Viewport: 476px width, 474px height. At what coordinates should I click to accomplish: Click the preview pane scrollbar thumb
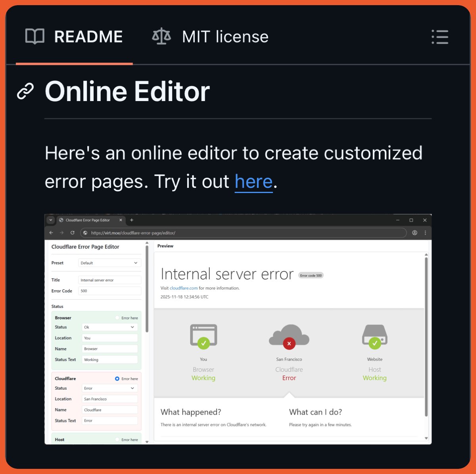point(426,336)
